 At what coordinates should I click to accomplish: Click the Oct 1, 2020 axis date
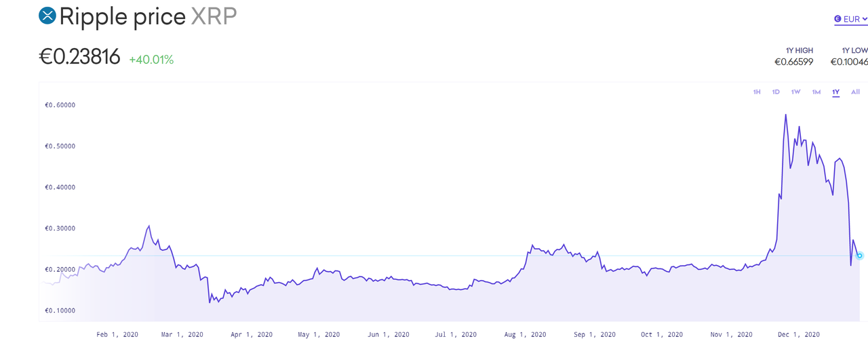pyautogui.click(x=661, y=334)
